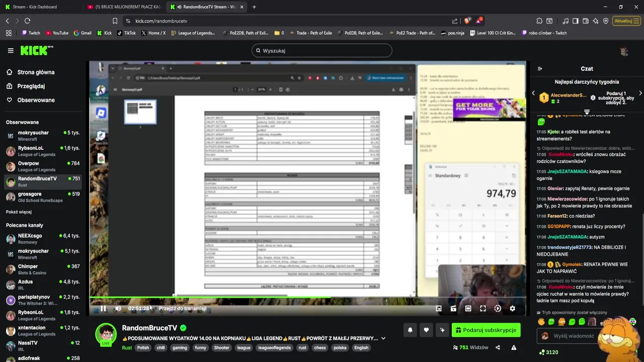This screenshot has height=362, width=644.
Task: Jump to live via Przejdź do transmisji
Action: pos(183,309)
